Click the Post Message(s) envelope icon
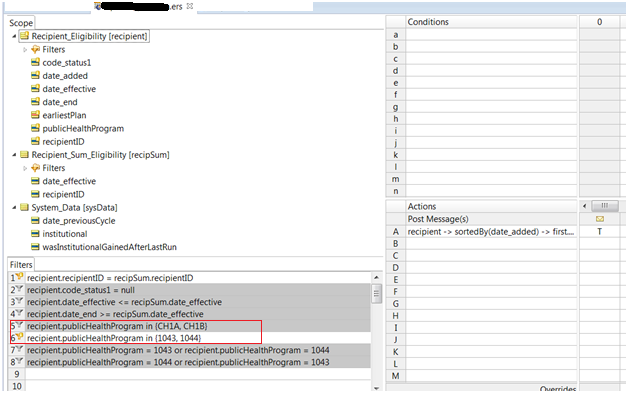 [600, 219]
